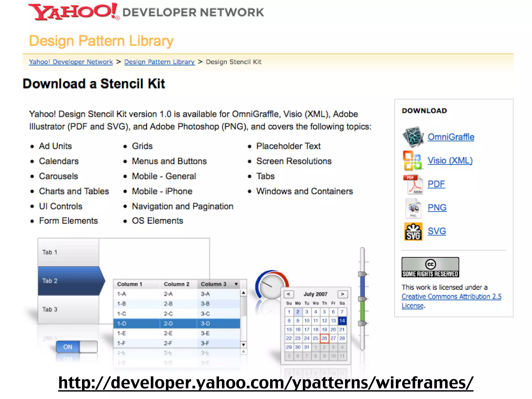Open the Column 3 header dropdown arrow

click(236, 284)
